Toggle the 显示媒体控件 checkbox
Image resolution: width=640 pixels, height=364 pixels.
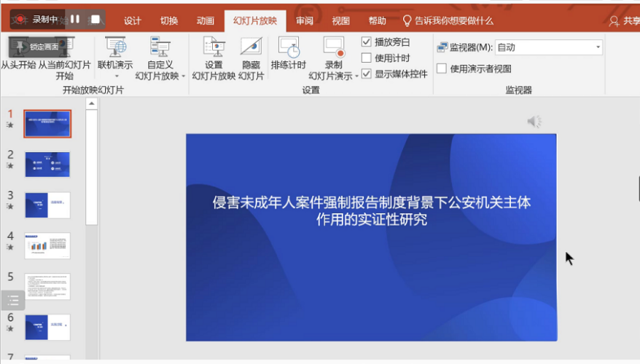pos(367,74)
